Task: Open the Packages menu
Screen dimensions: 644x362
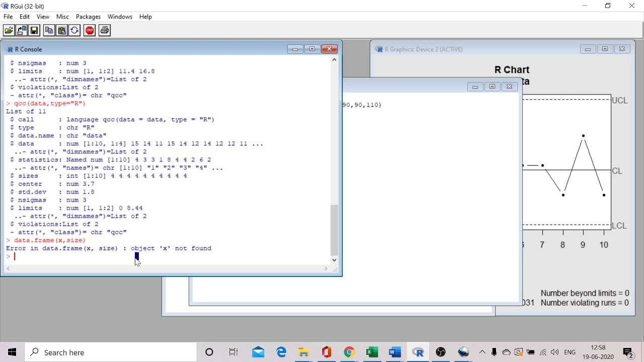Action: [89, 17]
